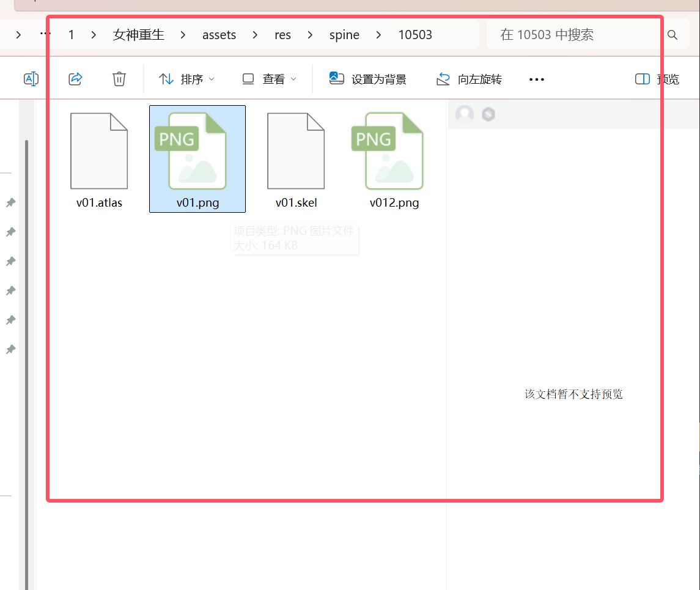
Task: Navigate to the assets breadcrumb folder
Action: (219, 35)
